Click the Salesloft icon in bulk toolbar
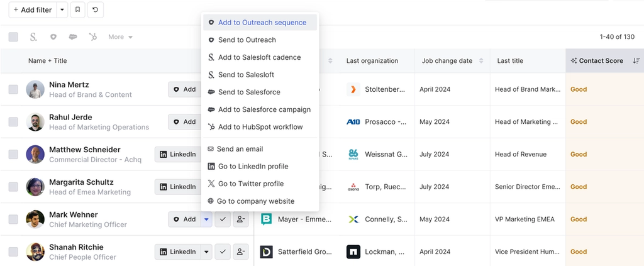Image resolution: width=644 pixels, height=266 pixels. [x=33, y=37]
